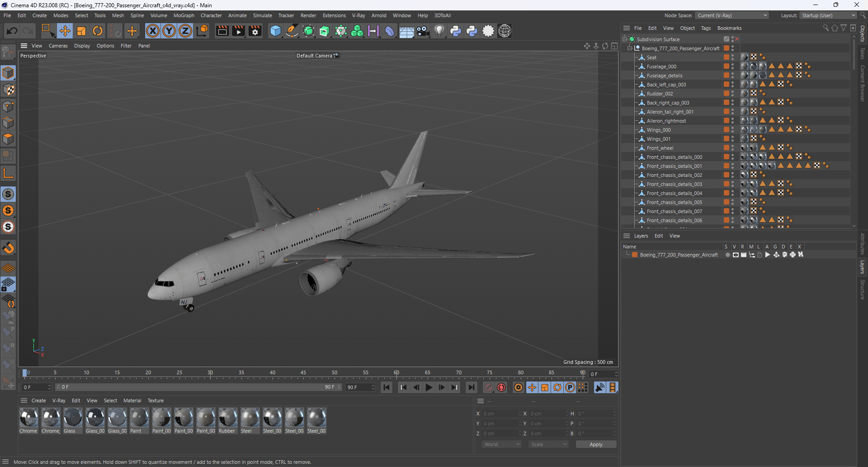The width and height of the screenshot is (868, 467).
Task: Click the X position input field
Action: coord(502,414)
